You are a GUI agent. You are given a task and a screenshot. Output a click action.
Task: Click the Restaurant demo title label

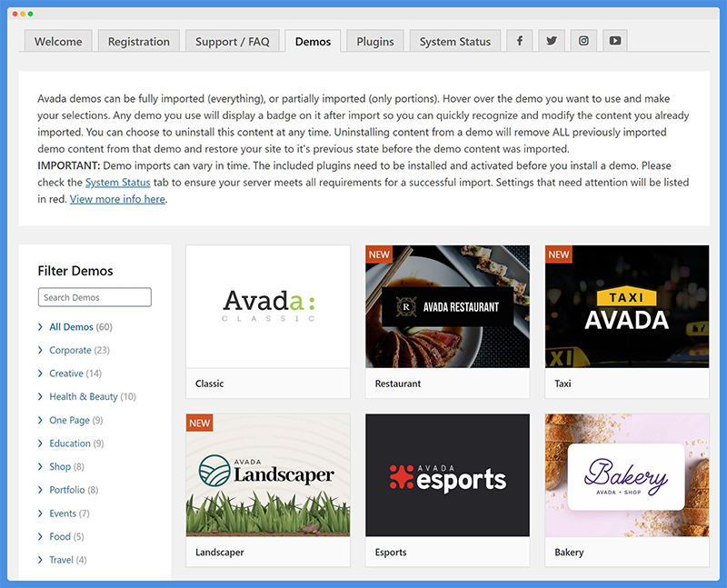tap(398, 384)
